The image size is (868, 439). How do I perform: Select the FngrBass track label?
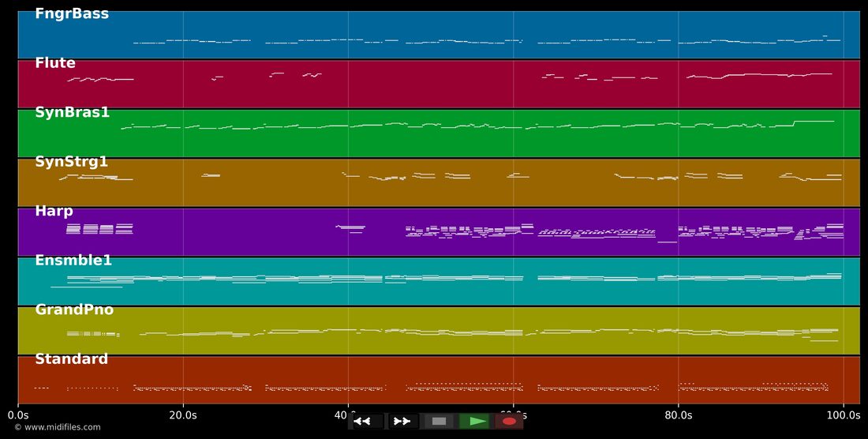coord(72,14)
